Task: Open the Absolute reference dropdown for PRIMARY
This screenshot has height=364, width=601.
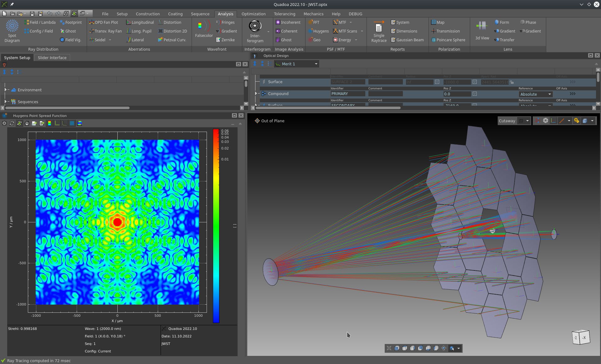Action: pos(535,94)
